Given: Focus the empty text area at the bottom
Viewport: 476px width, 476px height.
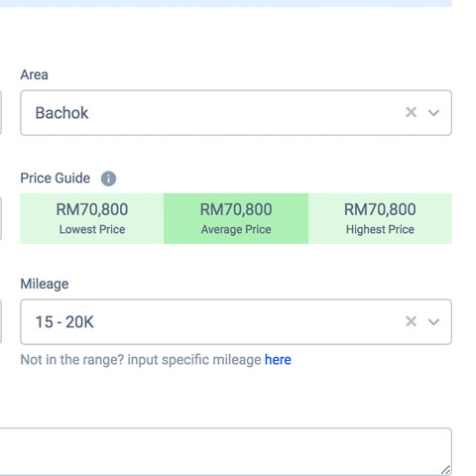Looking at the screenshot, I should coord(226,451).
